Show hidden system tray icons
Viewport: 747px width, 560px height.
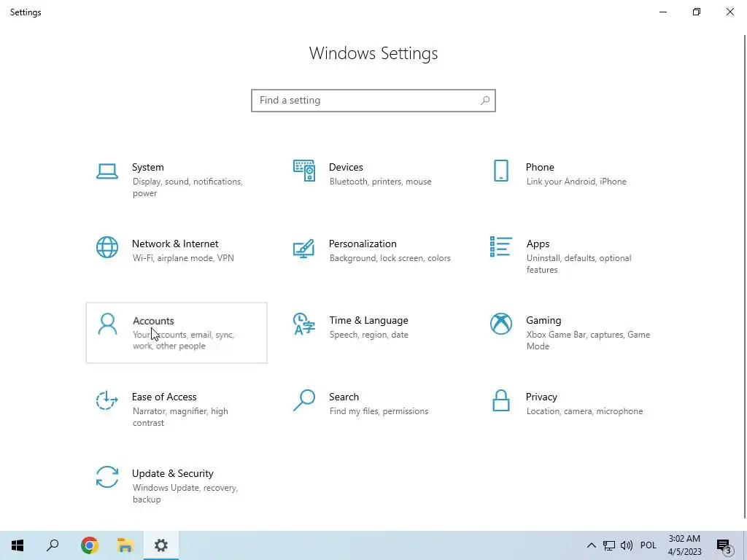click(591, 545)
